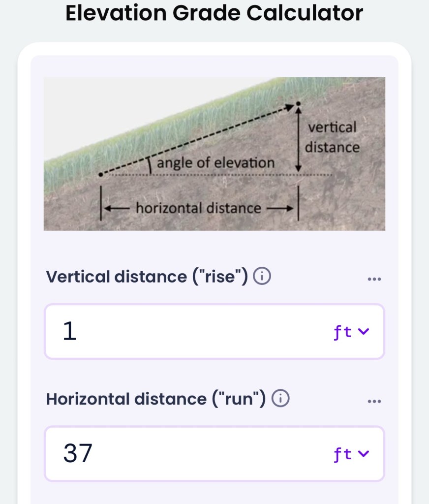This screenshot has height=504, width=429.
Task: Focus the run input containing 37
Action: click(187, 454)
